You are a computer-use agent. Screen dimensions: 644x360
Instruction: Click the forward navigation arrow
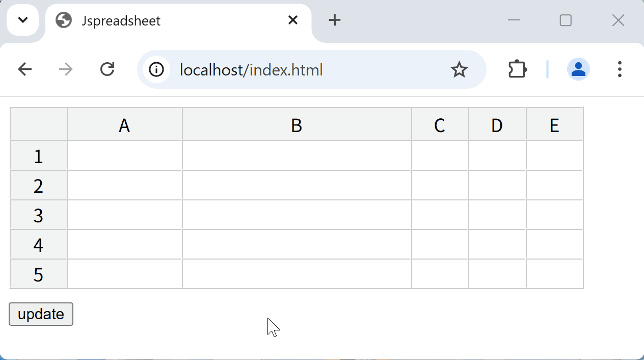pos(65,69)
